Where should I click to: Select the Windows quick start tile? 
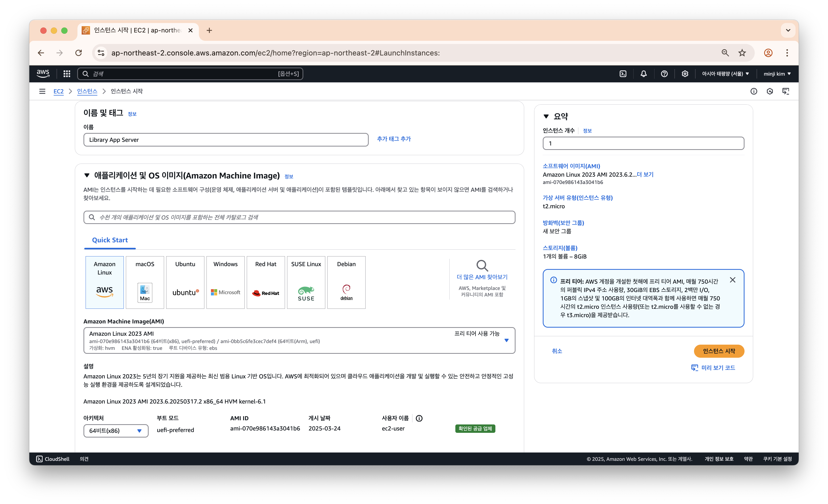click(x=226, y=282)
